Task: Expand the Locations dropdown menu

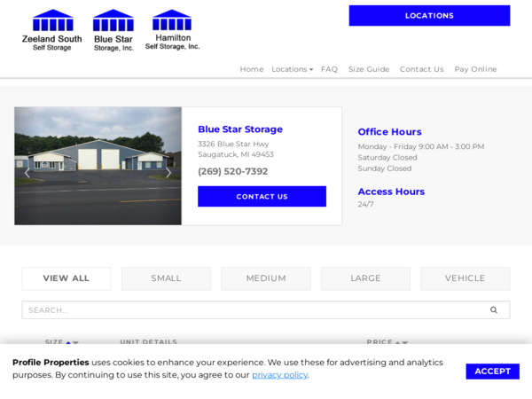Action: (x=292, y=69)
